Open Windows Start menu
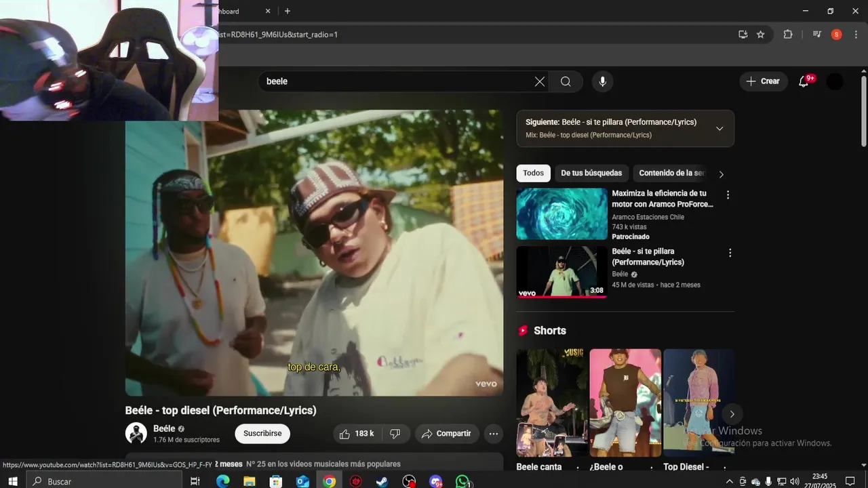Image resolution: width=868 pixels, height=488 pixels. pyautogui.click(x=12, y=481)
